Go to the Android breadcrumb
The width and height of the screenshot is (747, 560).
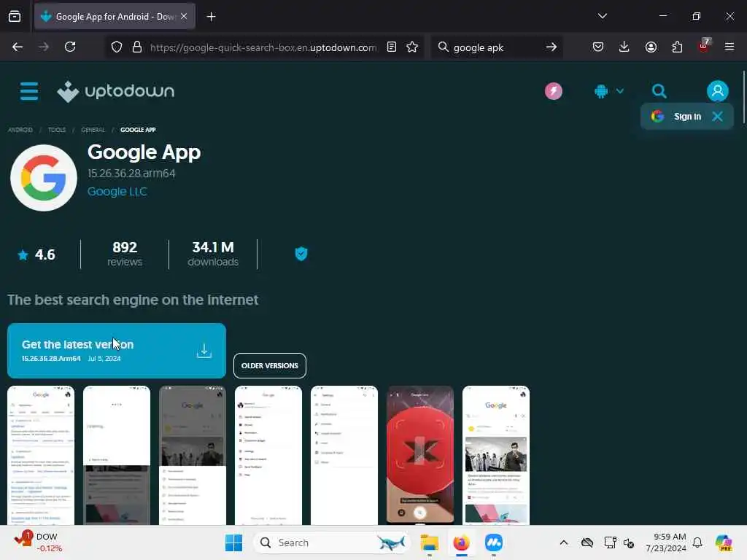pyautogui.click(x=20, y=130)
